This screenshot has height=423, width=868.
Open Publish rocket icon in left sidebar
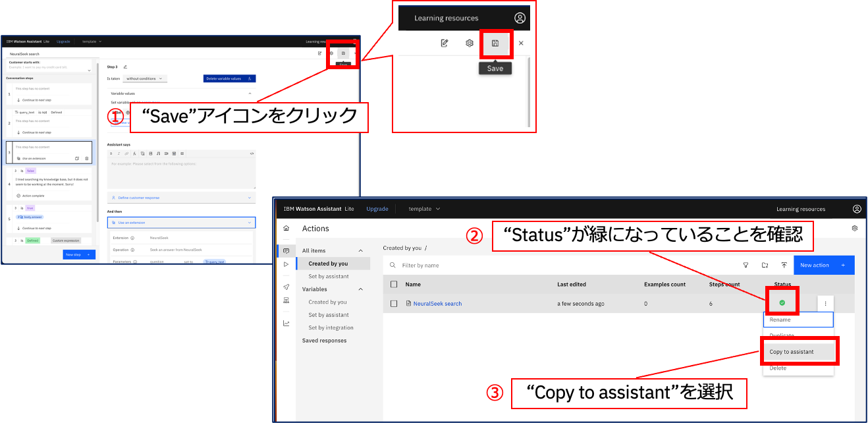[x=286, y=287]
